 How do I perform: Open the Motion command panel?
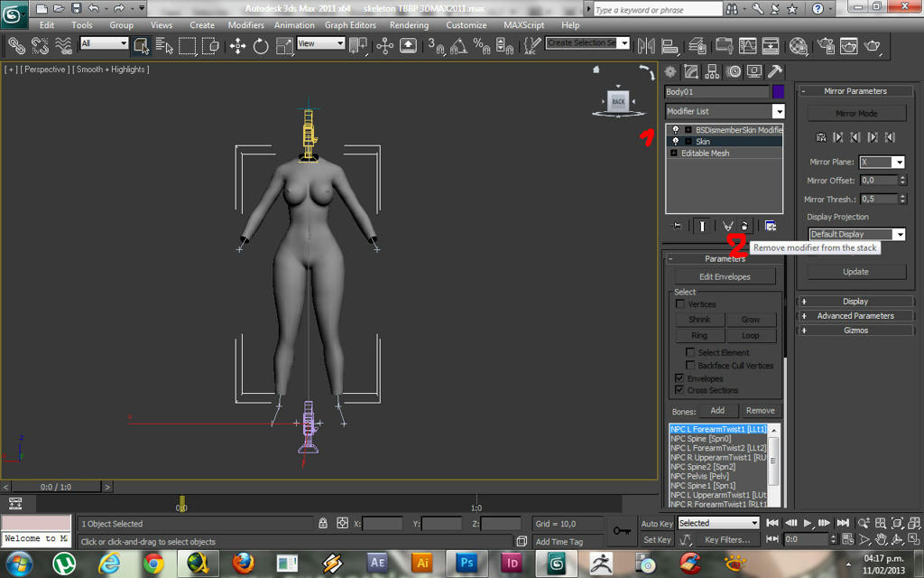click(733, 72)
